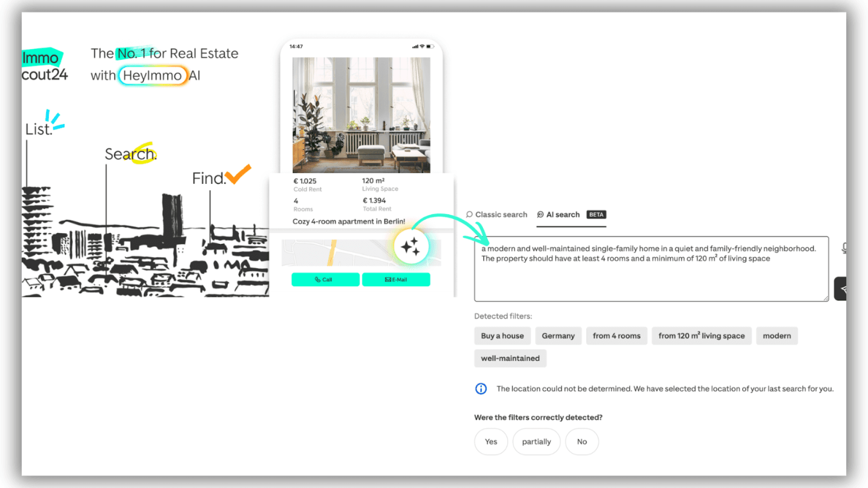This screenshot has height=488, width=868.
Task: Click the 'Search.' heading text
Action: [x=131, y=154]
